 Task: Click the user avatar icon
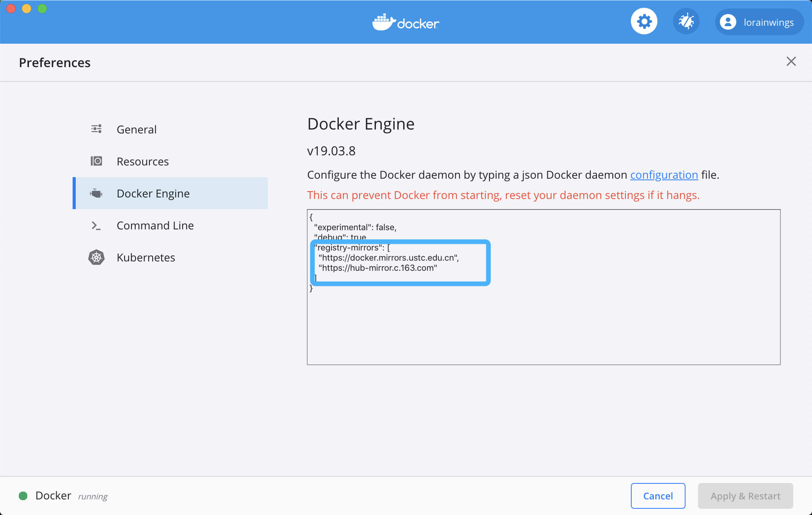tap(728, 22)
